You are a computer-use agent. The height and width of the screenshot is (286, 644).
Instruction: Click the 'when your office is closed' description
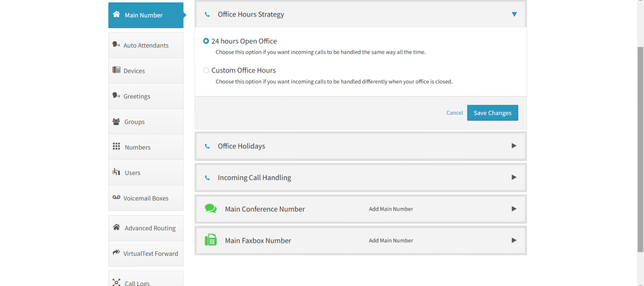point(334,81)
